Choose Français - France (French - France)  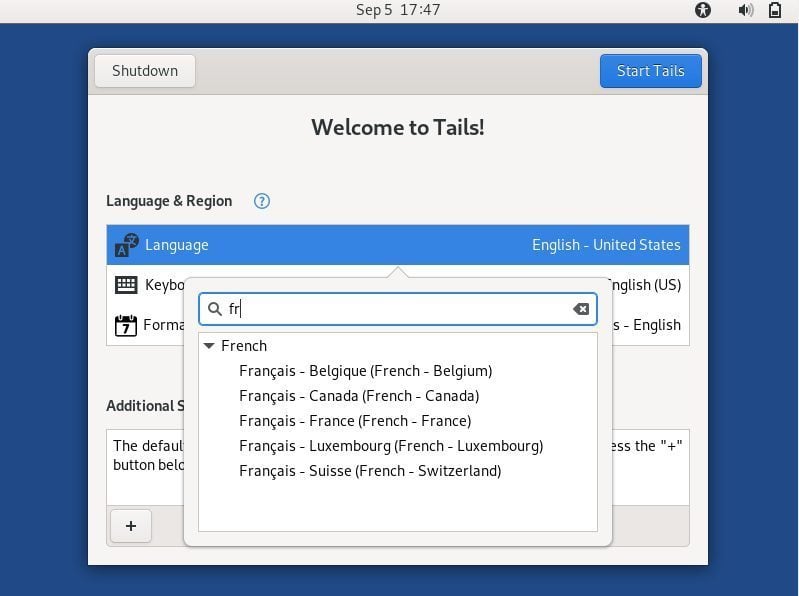click(x=355, y=421)
